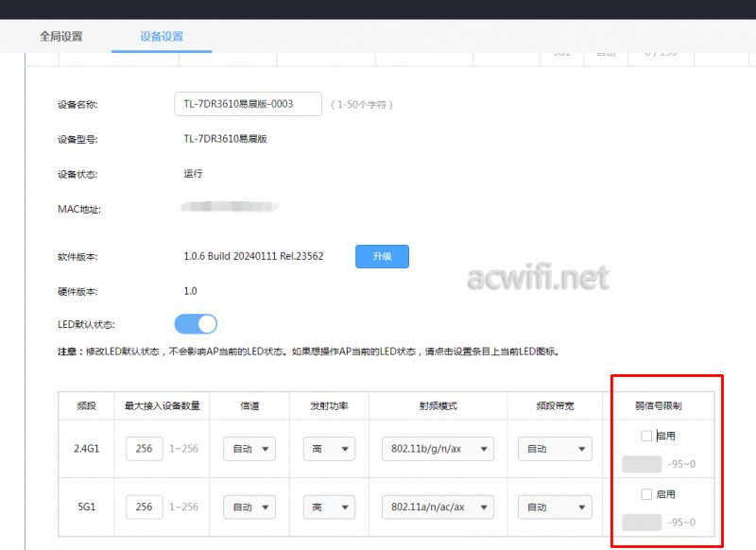Click the 2.4G1 最大接入设备数量 field
The height and width of the screenshot is (550, 756).
[144, 449]
